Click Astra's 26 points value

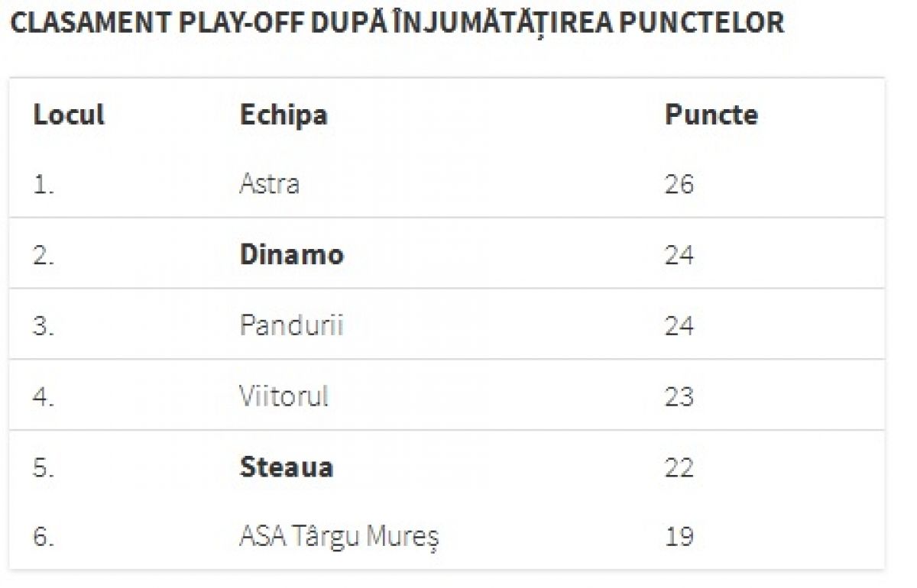(x=679, y=184)
